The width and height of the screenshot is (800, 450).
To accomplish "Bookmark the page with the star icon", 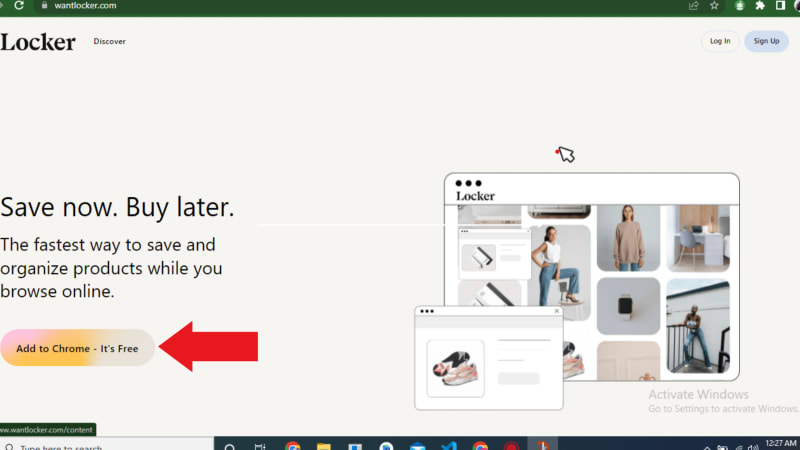I will [x=714, y=6].
